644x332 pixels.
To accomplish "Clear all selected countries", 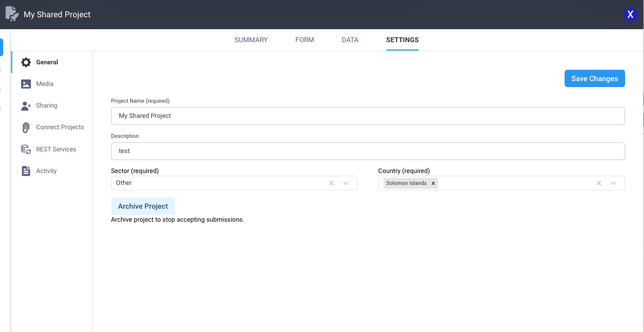I will 599,183.
